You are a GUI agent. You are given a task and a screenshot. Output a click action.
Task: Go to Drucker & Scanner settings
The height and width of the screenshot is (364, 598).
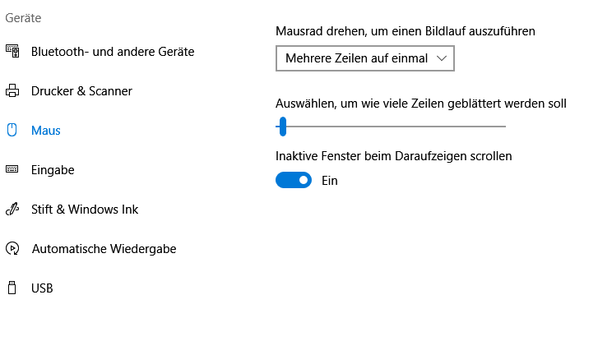click(81, 90)
